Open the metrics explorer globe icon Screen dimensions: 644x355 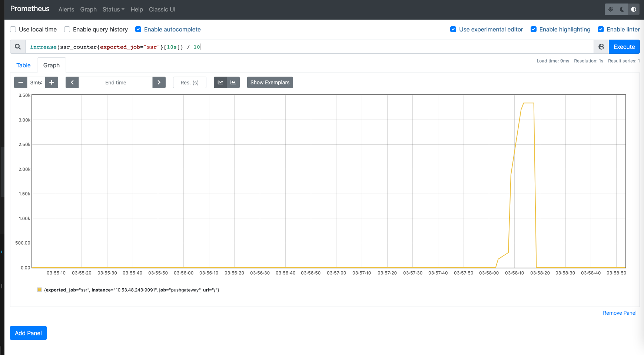pyautogui.click(x=601, y=47)
